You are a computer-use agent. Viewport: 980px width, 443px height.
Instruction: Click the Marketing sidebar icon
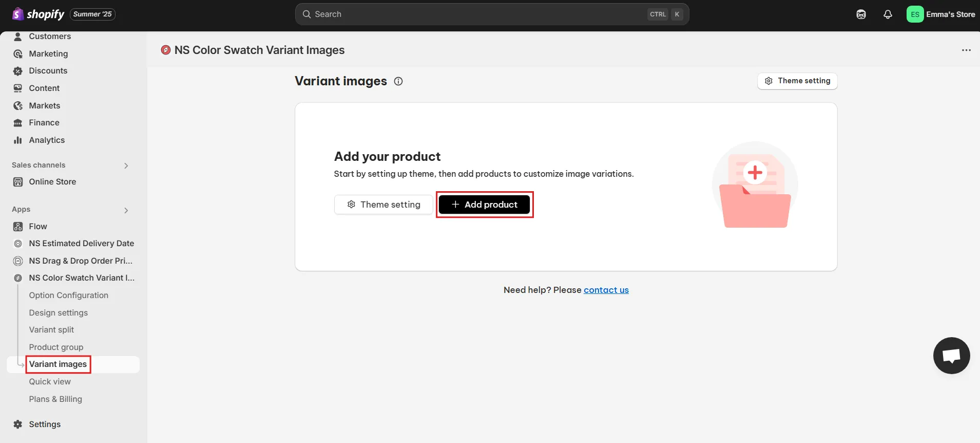[x=18, y=54]
